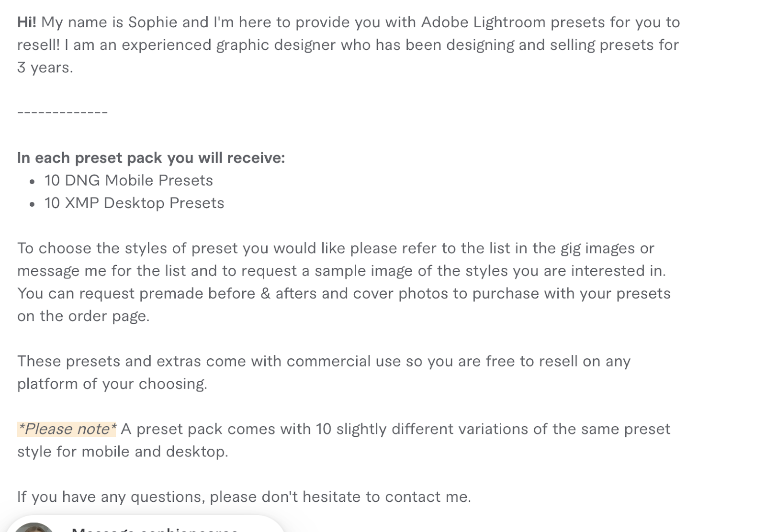766x532 pixels.
Task: Click the bullet dot before DNG Mobile Presets
Action: click(32, 182)
